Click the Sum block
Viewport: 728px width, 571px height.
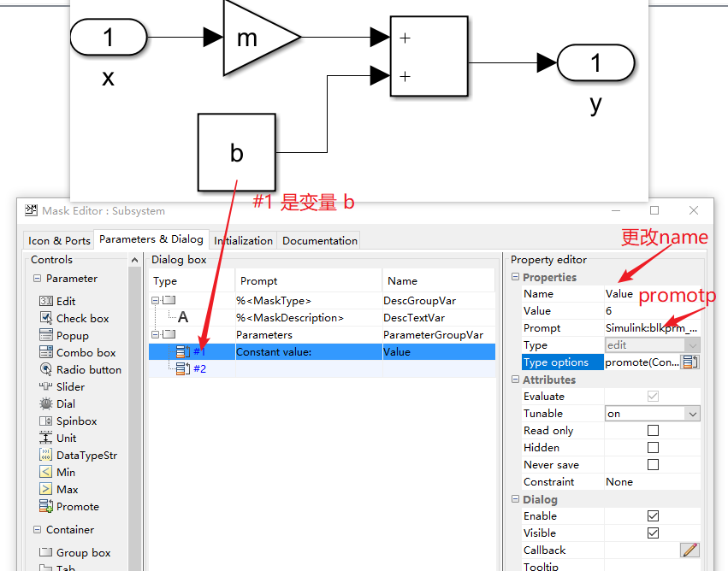[429, 56]
